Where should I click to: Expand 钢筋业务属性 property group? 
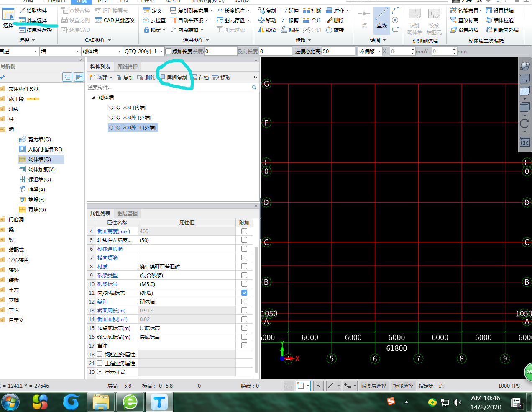100,354
